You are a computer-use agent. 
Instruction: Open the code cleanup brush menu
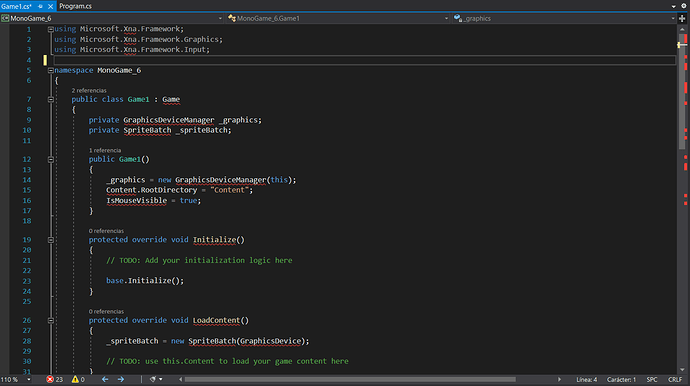point(156,379)
